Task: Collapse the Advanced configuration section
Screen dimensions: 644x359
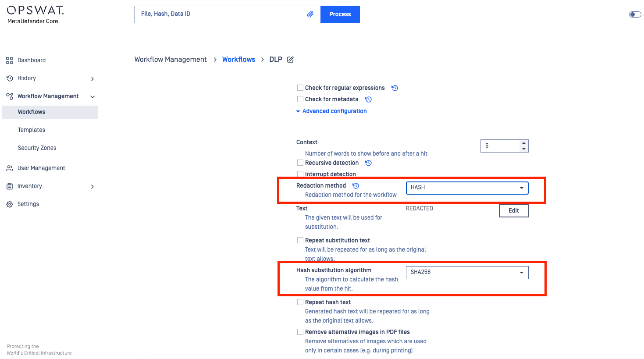Action: click(x=331, y=111)
